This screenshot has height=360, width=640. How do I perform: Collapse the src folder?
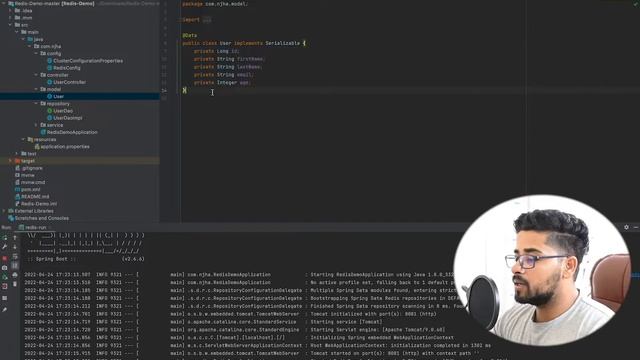point(10,25)
